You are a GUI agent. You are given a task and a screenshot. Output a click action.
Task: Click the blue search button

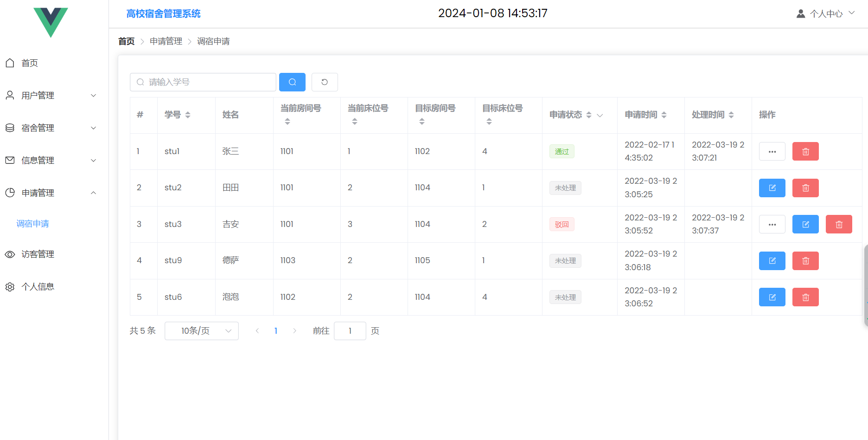292,82
